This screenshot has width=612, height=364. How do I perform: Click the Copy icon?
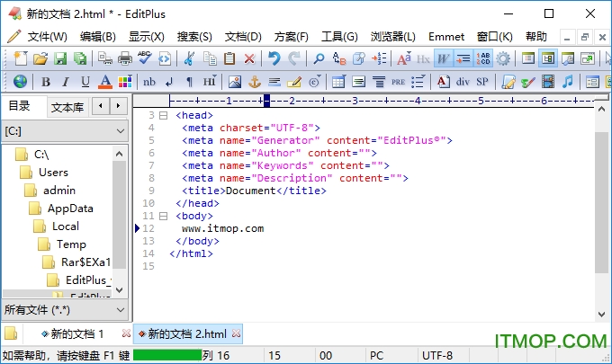coord(210,58)
